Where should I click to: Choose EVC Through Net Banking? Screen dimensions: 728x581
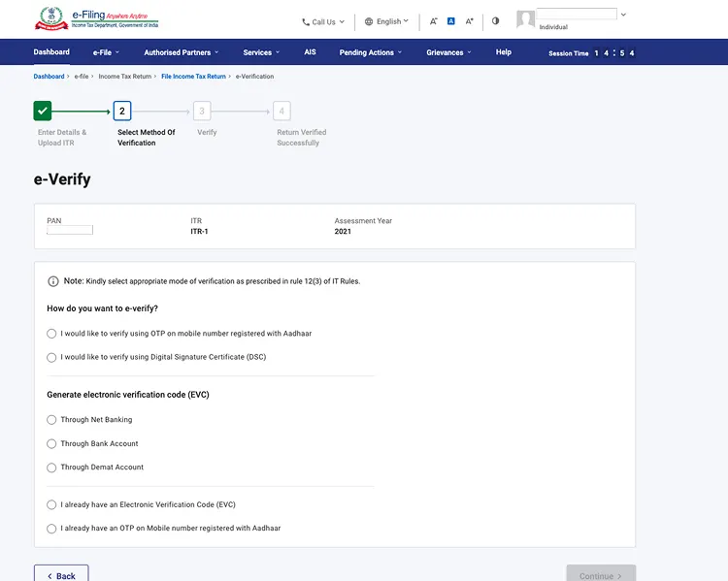pyautogui.click(x=51, y=420)
